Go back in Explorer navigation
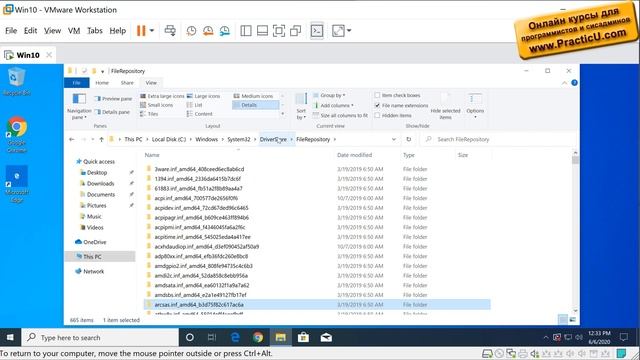 (72, 139)
